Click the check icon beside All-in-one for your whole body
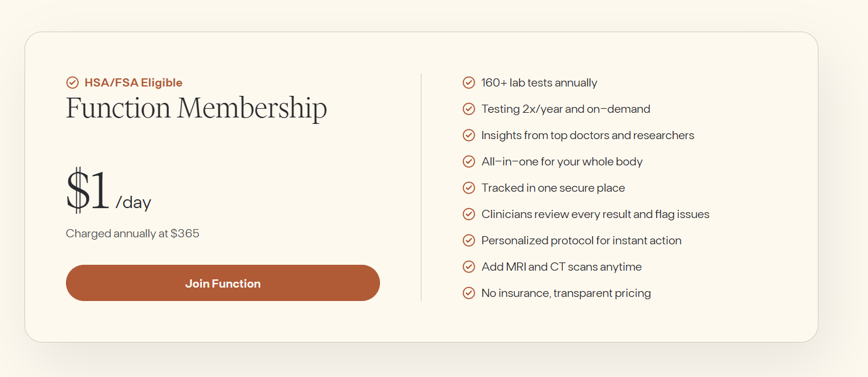Viewport: 868px width, 377px height. (469, 161)
